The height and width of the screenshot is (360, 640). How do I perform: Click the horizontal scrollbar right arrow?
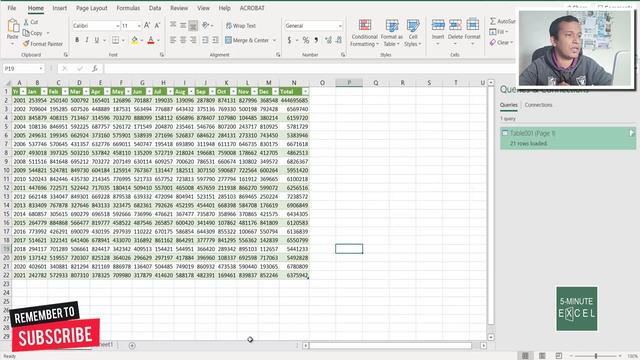[484, 346]
